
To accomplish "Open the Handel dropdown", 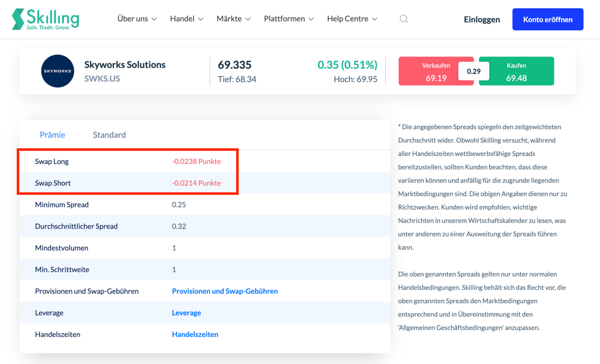I will (x=186, y=19).
